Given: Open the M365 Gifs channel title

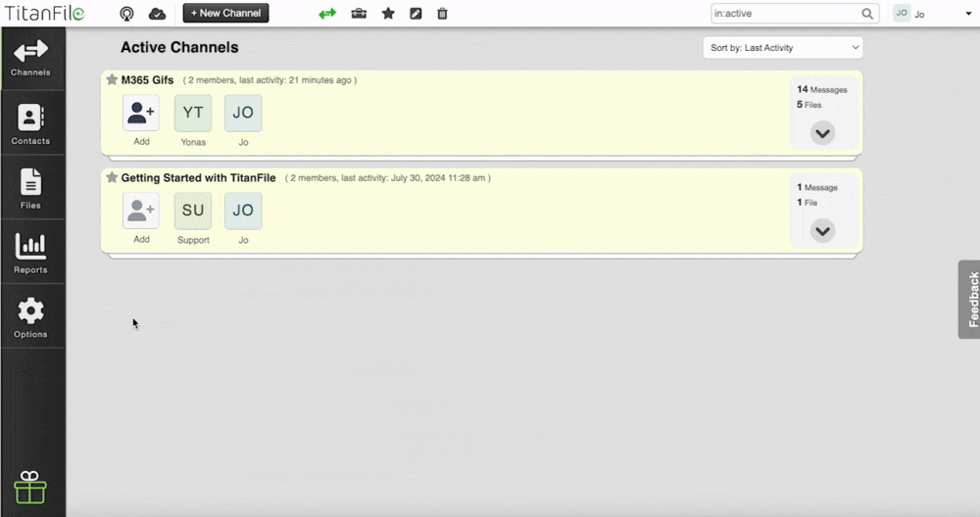Looking at the screenshot, I should point(148,80).
